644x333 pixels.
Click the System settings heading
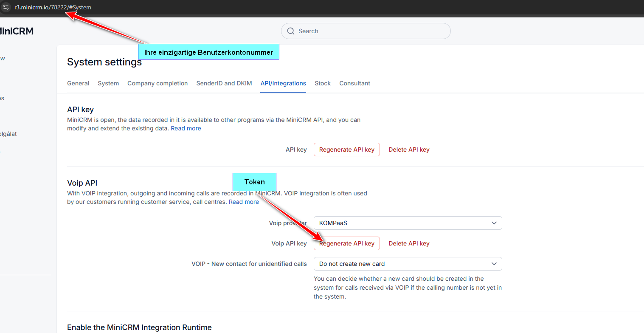point(104,62)
